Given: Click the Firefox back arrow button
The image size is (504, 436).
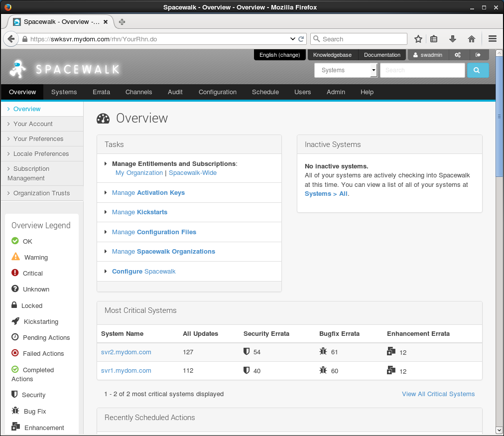Looking at the screenshot, I should pos(11,39).
